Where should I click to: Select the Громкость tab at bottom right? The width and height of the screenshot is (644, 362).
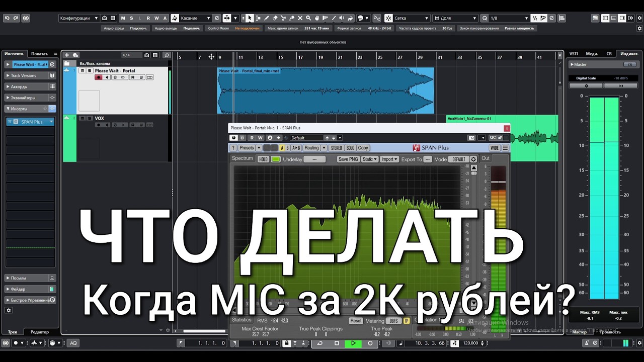coord(610,332)
